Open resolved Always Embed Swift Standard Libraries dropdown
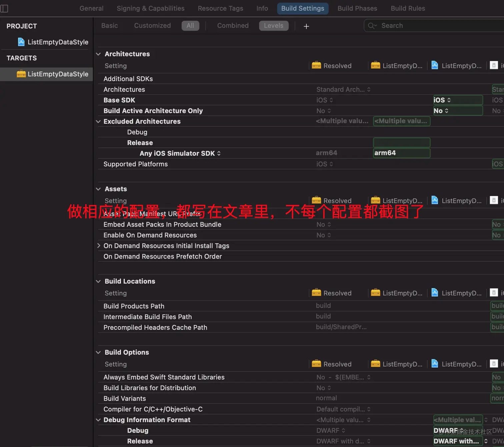Screen dimensions: 504x447 [x=343, y=377]
